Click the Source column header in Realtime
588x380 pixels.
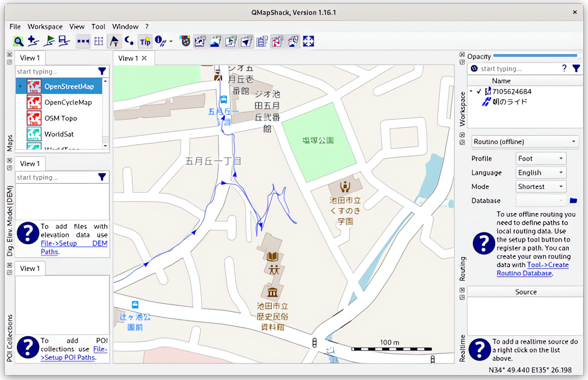pyautogui.click(x=525, y=292)
